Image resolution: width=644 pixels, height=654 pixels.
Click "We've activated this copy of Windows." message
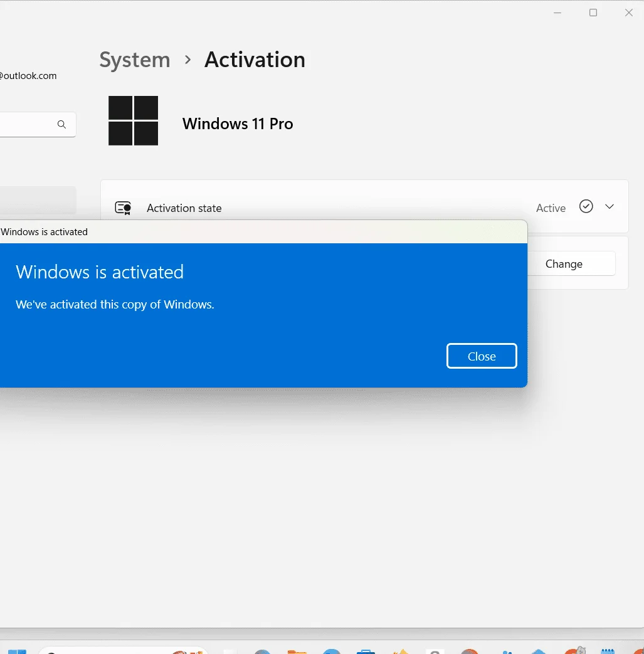click(115, 305)
